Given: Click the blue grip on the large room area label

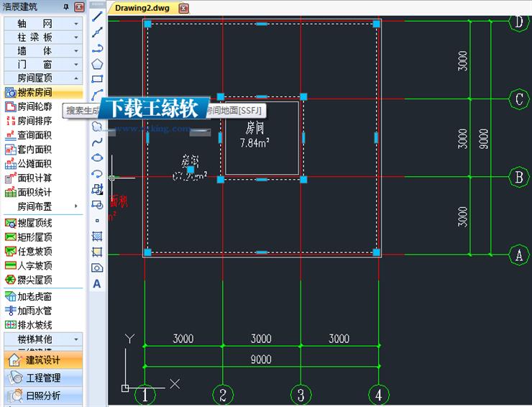Looking at the screenshot, I should click(x=191, y=170).
